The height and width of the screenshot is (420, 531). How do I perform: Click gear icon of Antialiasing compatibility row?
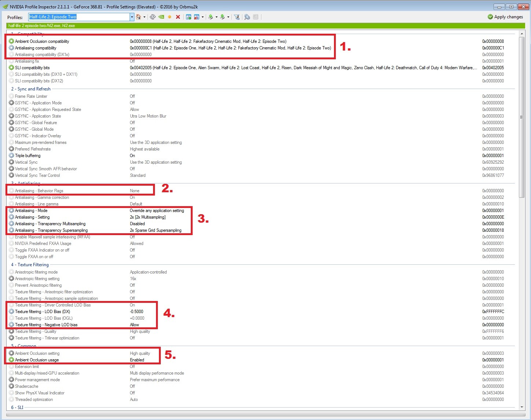click(11, 48)
